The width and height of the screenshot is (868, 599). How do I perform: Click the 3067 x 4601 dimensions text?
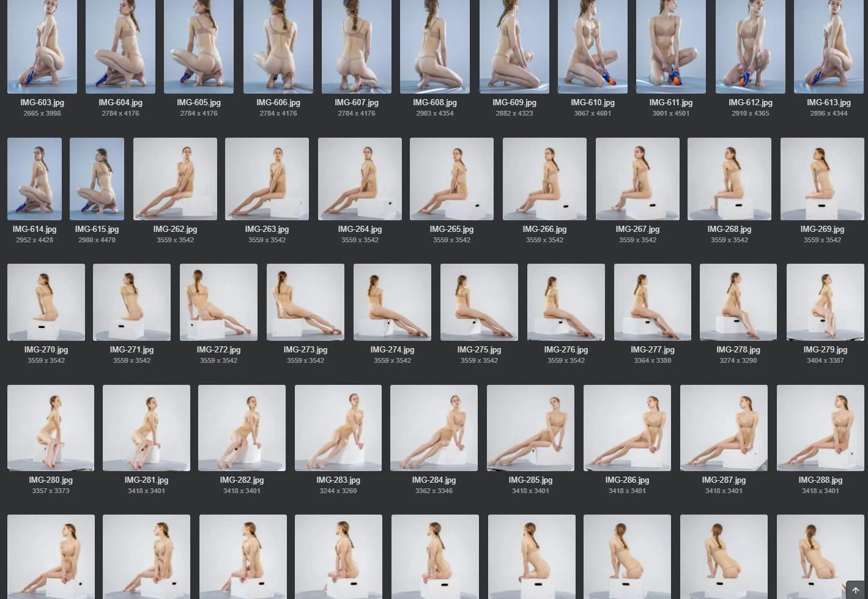pos(593,113)
